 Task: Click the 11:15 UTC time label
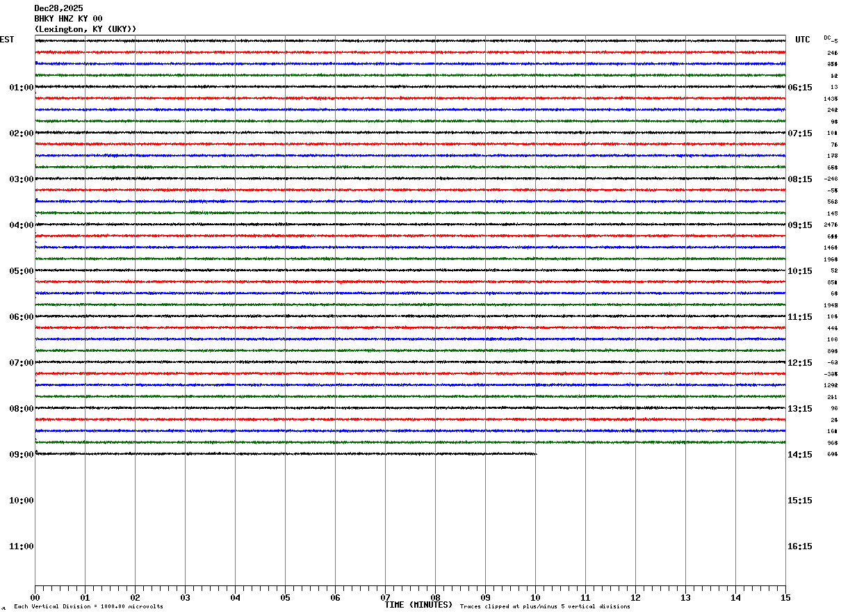pyautogui.click(x=800, y=317)
